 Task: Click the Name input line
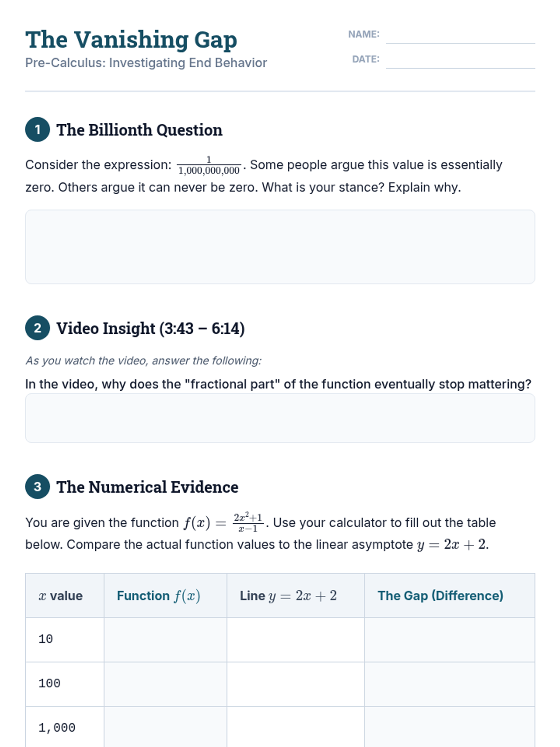(460, 35)
